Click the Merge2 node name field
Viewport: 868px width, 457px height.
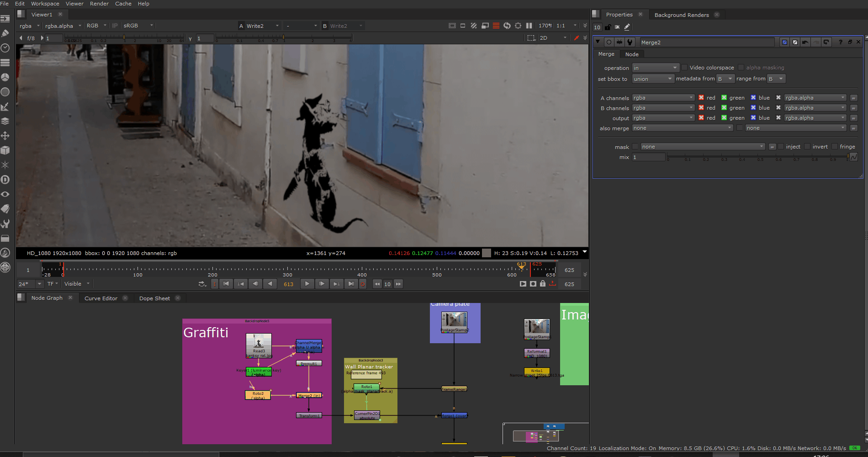click(707, 42)
